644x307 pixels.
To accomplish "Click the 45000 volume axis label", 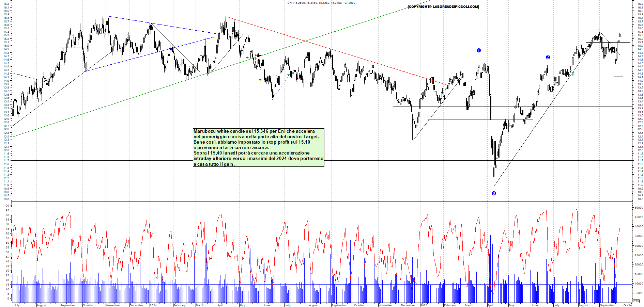I will 639,217.
